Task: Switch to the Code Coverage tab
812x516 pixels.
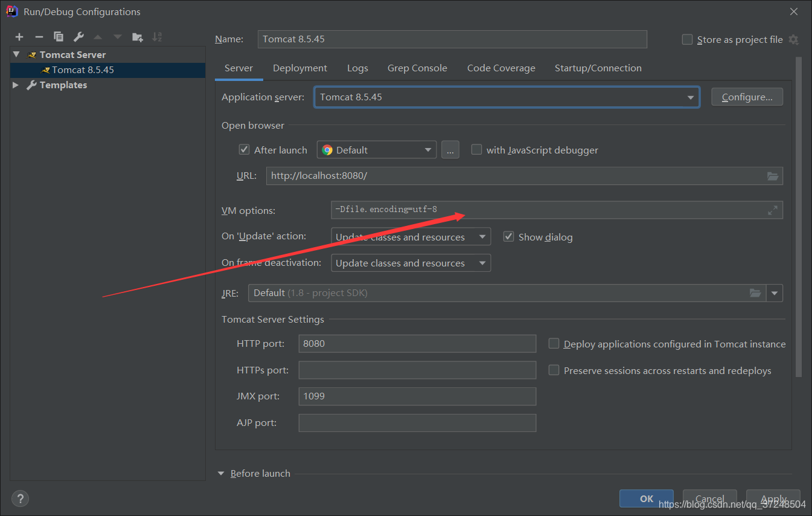Action: point(501,68)
